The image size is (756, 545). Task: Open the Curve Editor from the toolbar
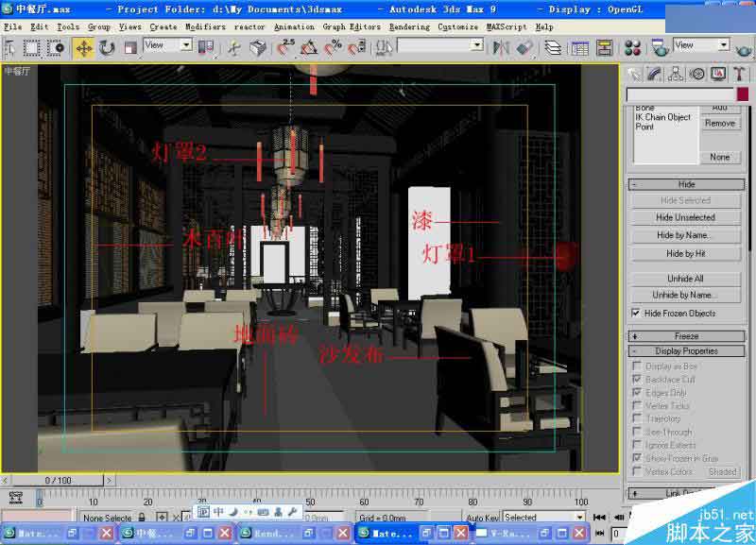579,45
